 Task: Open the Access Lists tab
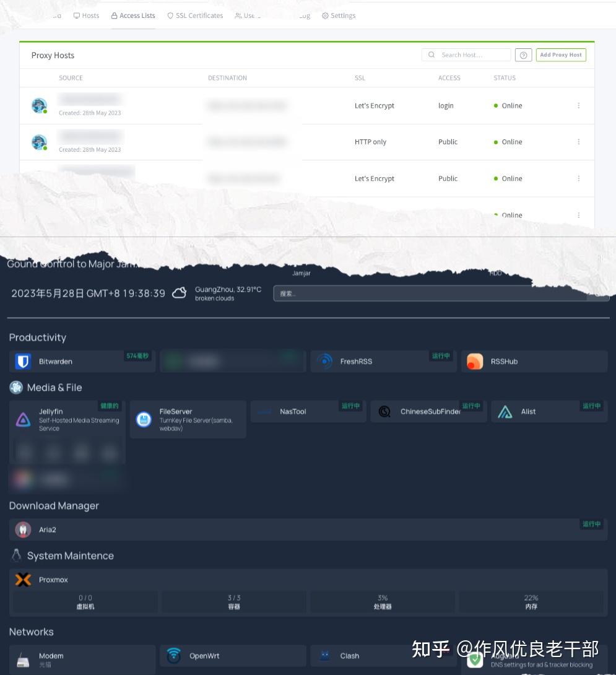(x=133, y=15)
